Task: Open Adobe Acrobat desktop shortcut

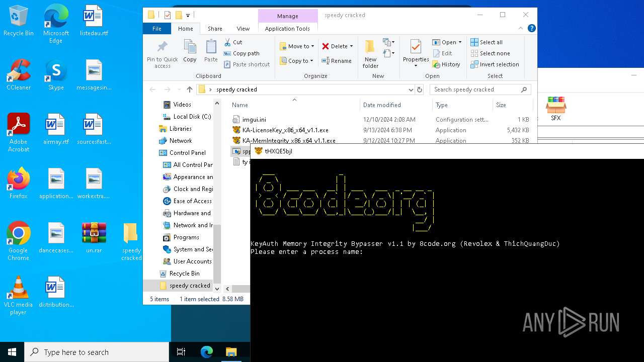Action: coord(19,133)
